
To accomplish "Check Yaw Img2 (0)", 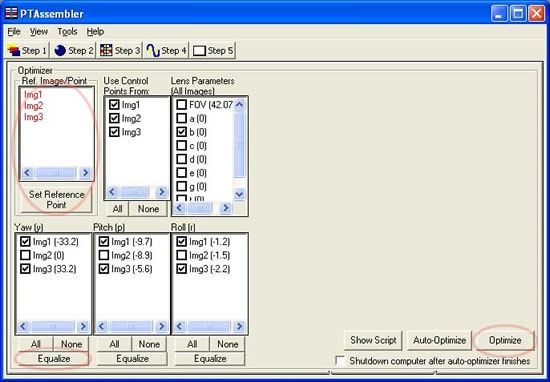I will [25, 255].
